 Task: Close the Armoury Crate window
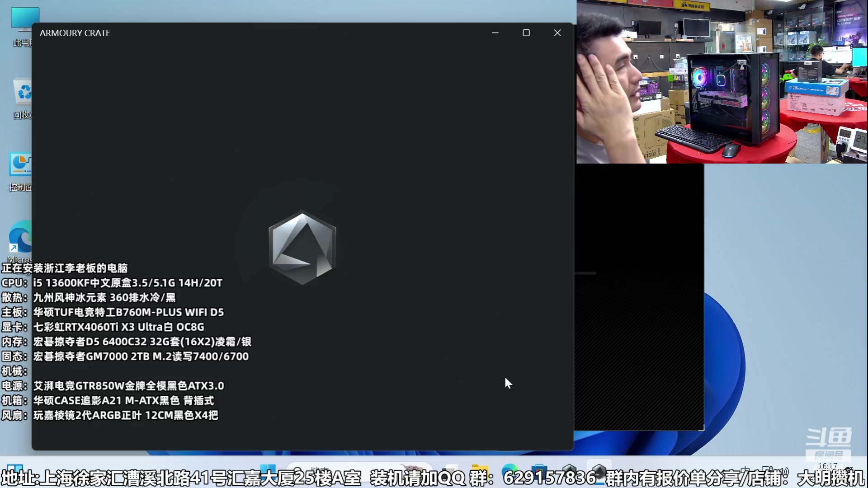coord(557,33)
